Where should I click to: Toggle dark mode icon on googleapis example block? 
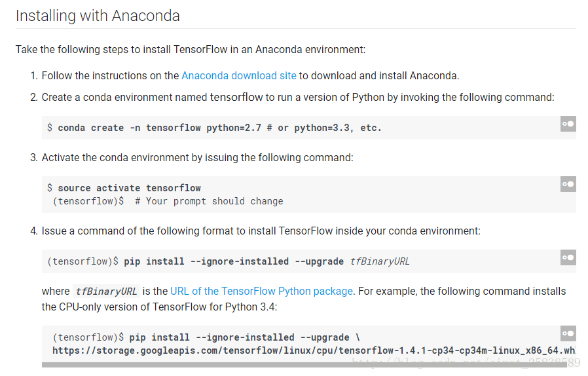tap(568, 333)
